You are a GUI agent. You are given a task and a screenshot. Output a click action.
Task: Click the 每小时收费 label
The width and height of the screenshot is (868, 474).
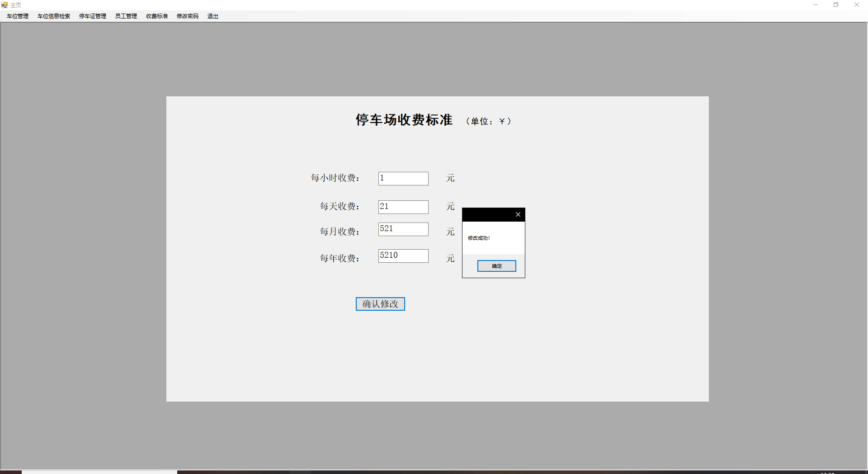335,178
